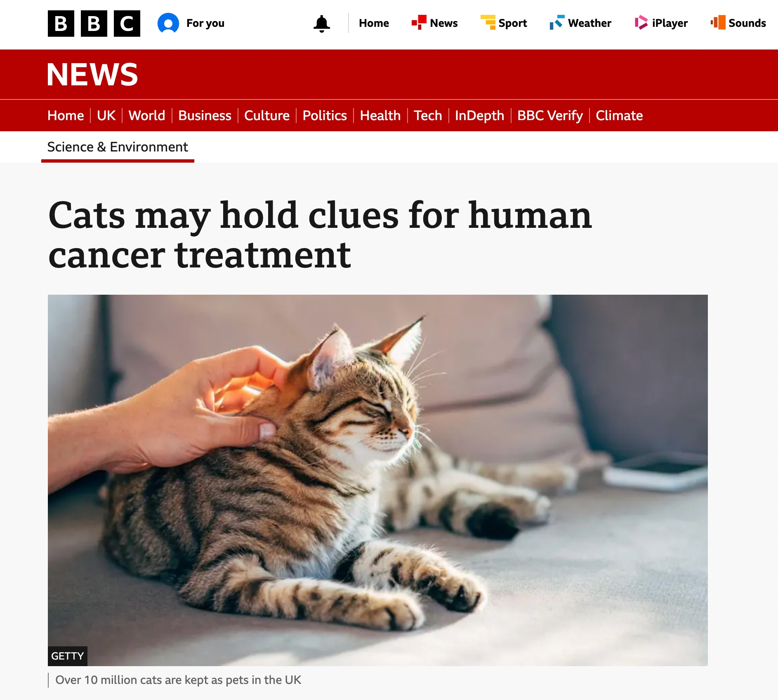
Task: Click the blue Weather icon
Action: pos(557,22)
